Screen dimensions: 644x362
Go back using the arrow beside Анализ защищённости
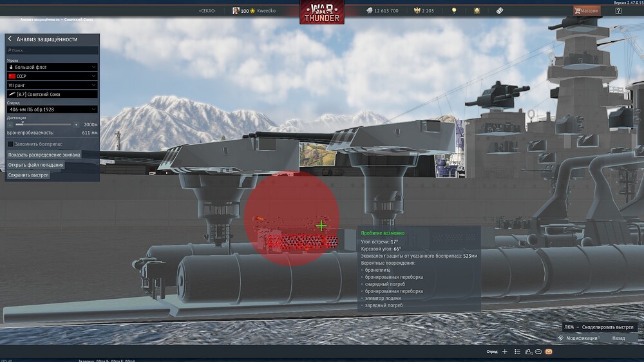click(10, 39)
